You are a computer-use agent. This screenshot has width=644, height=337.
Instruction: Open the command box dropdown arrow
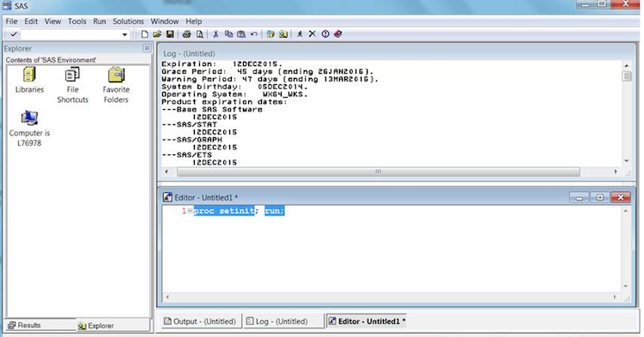[x=125, y=34]
